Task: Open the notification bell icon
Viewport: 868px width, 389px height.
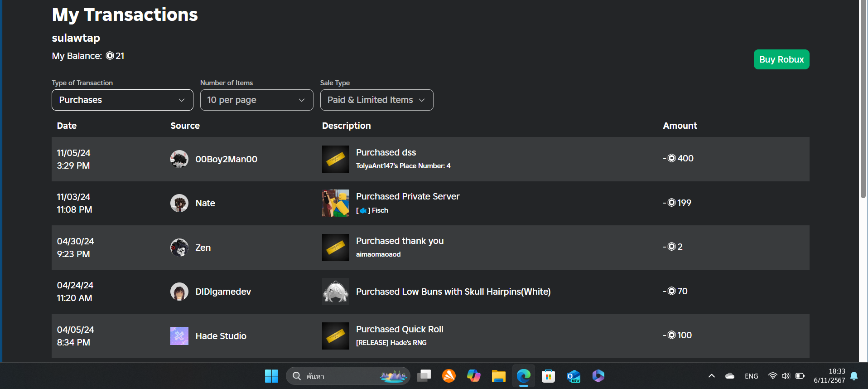Action: [x=854, y=376]
